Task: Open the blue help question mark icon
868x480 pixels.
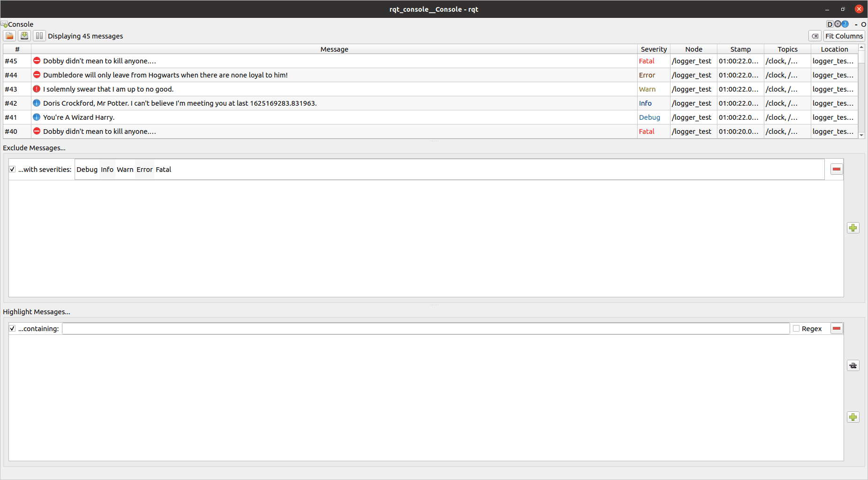Action: (x=845, y=24)
